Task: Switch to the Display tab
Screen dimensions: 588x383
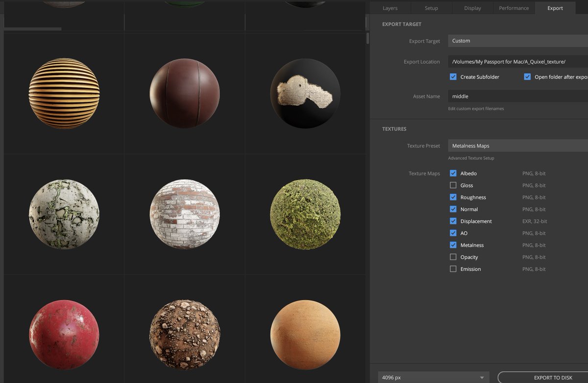Action: (472, 8)
